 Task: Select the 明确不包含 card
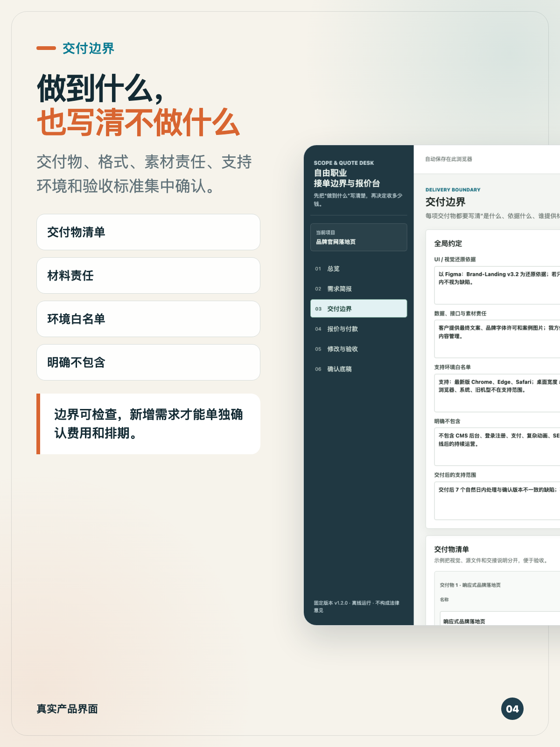coord(148,362)
